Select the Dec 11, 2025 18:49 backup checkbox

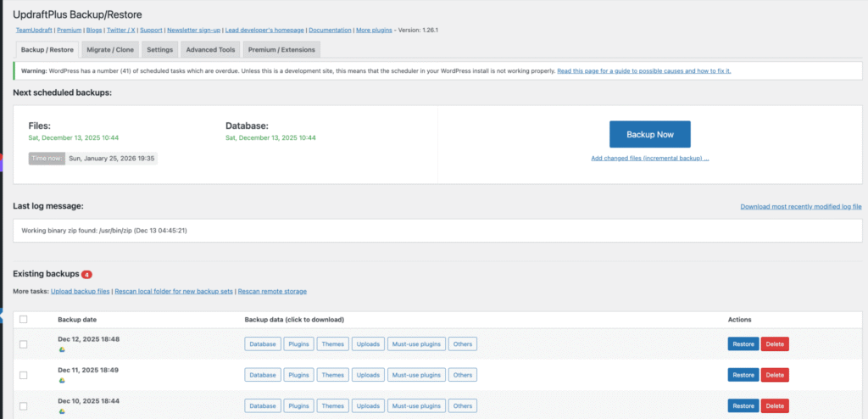tap(23, 375)
